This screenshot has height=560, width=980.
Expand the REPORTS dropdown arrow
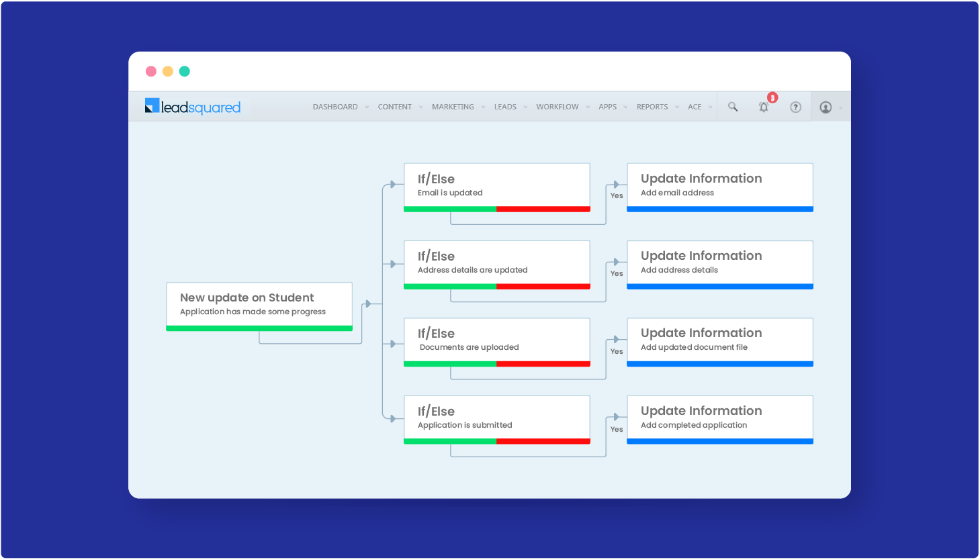point(678,107)
